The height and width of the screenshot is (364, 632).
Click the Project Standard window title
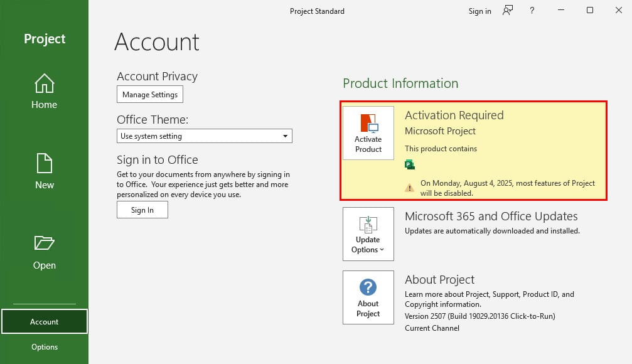tap(317, 11)
